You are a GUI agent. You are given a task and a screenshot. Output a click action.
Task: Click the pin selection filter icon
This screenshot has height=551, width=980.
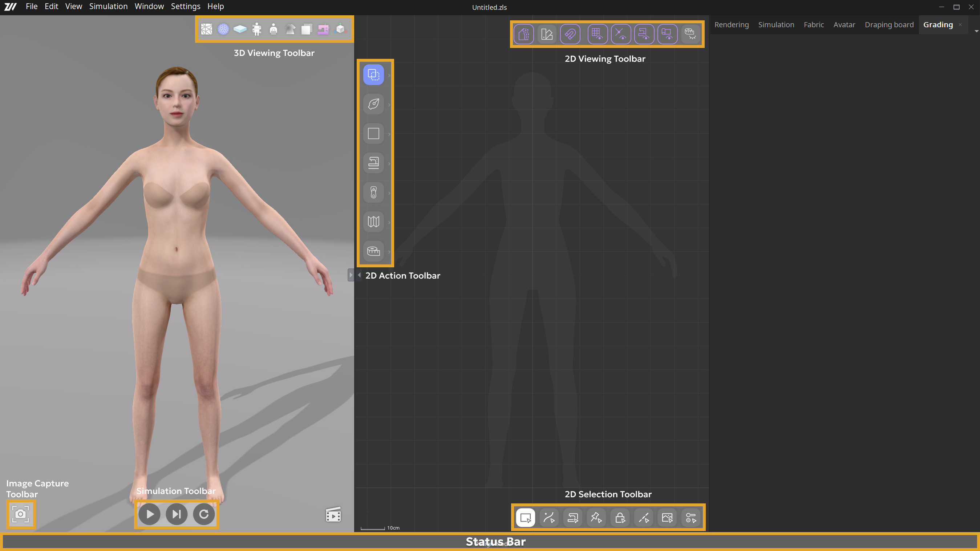596,518
